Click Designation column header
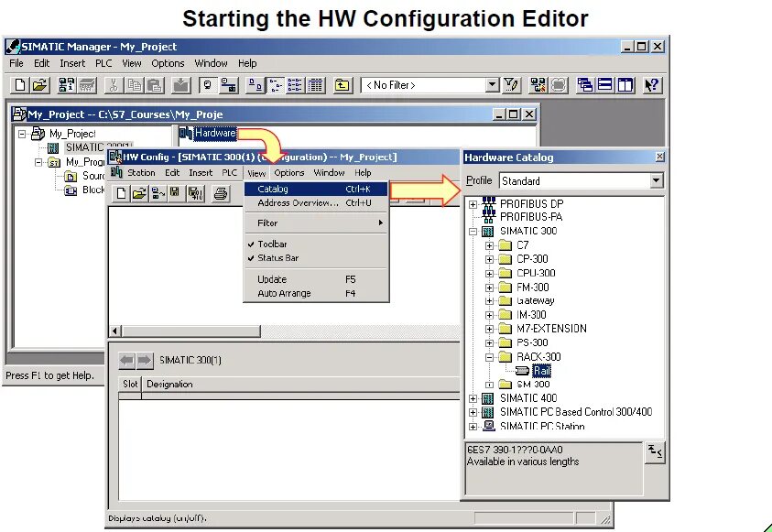 coord(300,385)
